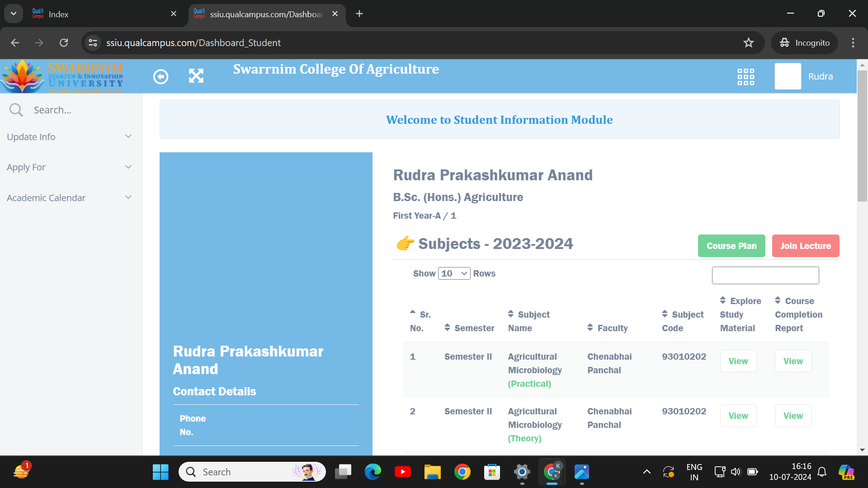This screenshot has width=868, height=488.
Task: Click the address bar URL
Action: 193,42
